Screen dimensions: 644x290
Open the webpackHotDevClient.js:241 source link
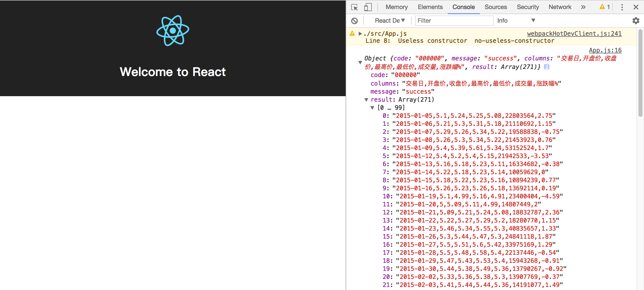coord(574,34)
